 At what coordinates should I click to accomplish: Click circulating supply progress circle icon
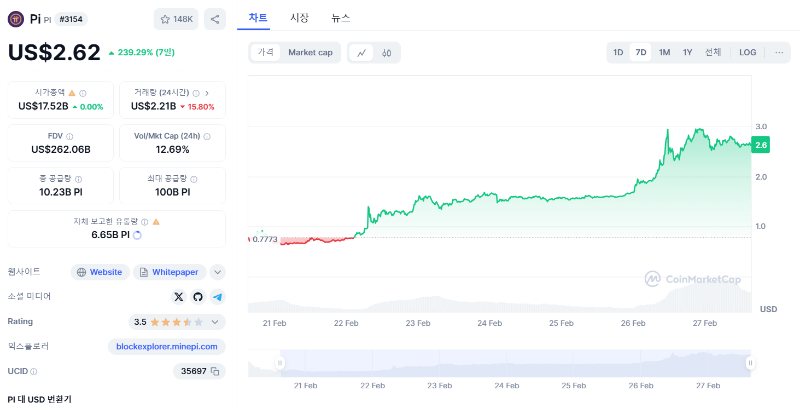137,235
